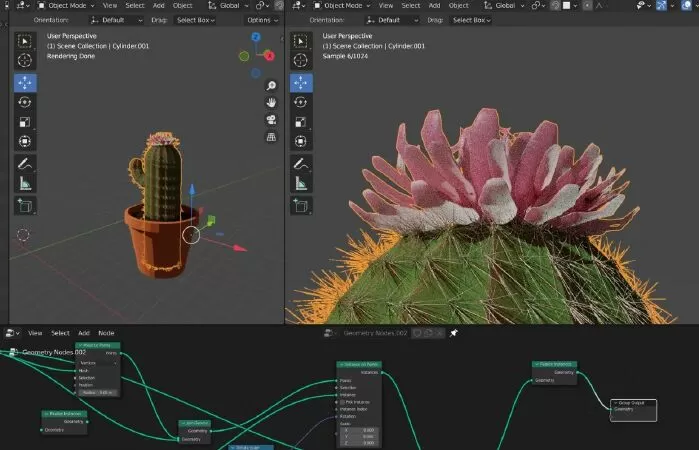
Task: Choose the Annotate tool in left viewport
Action: [25, 164]
